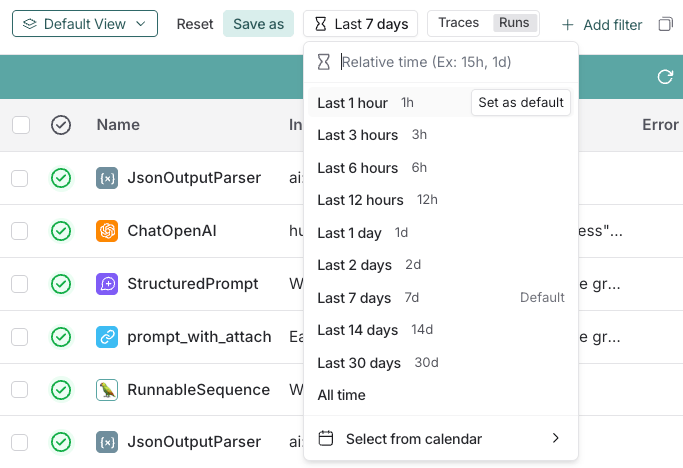The height and width of the screenshot is (468, 683).
Task: Click the hourglass icon in relative time field
Action: [324, 62]
